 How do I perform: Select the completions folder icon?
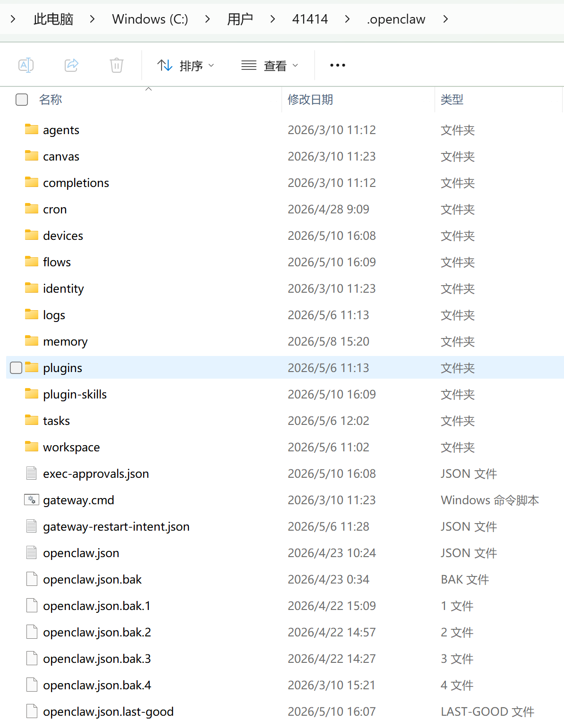click(x=32, y=182)
